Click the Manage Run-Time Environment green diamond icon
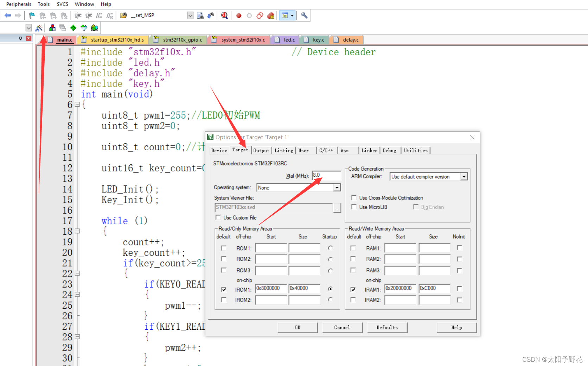 [x=73, y=28]
